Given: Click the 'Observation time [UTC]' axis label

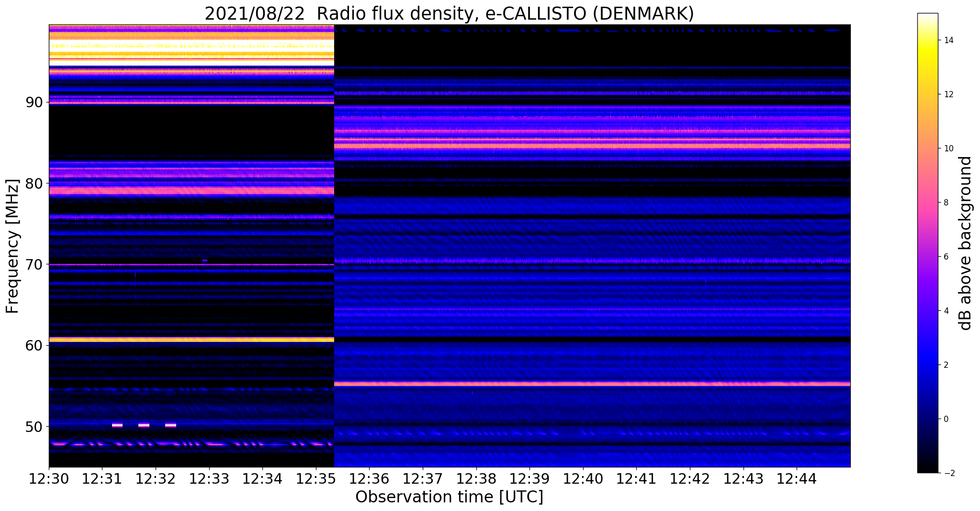Looking at the screenshot, I should [449, 497].
